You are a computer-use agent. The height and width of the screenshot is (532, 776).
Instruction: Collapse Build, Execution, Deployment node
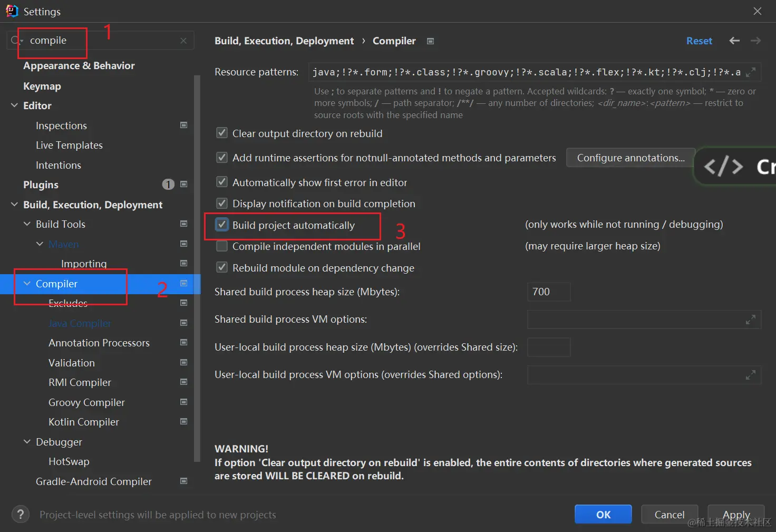(x=14, y=205)
